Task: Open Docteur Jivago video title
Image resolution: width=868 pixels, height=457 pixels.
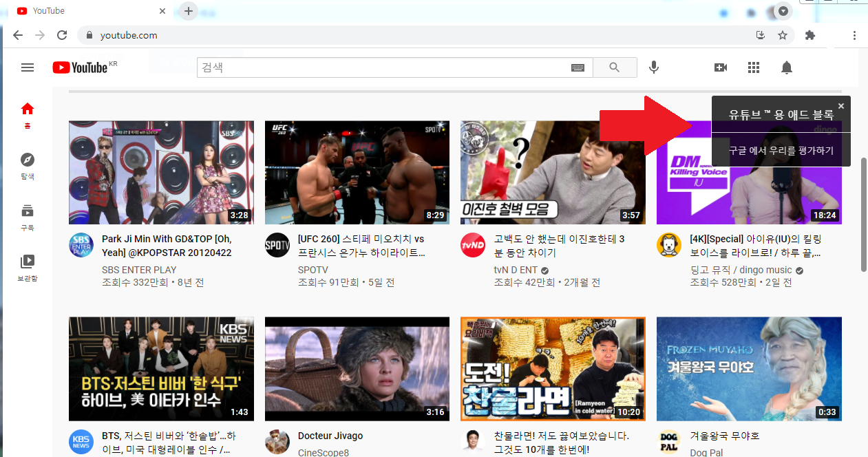Action: (330, 436)
